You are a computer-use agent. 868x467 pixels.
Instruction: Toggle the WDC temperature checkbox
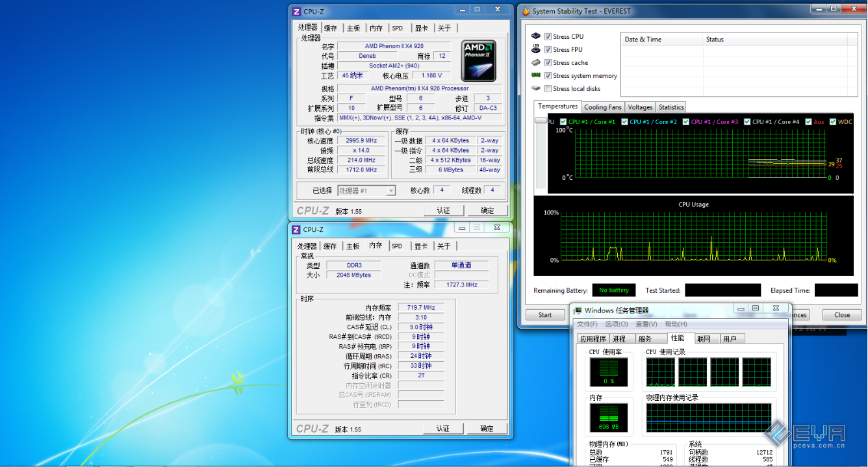click(x=833, y=121)
